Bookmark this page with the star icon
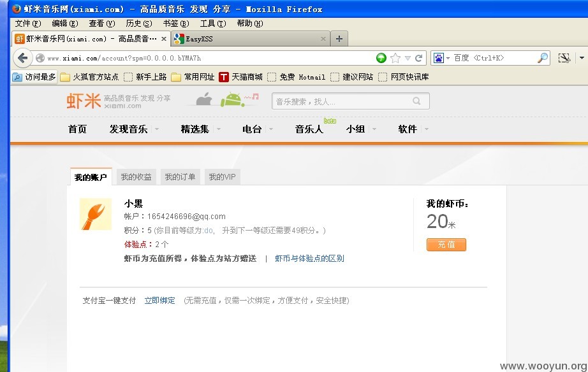Image resolution: width=588 pixels, height=372 pixels. 395,58
